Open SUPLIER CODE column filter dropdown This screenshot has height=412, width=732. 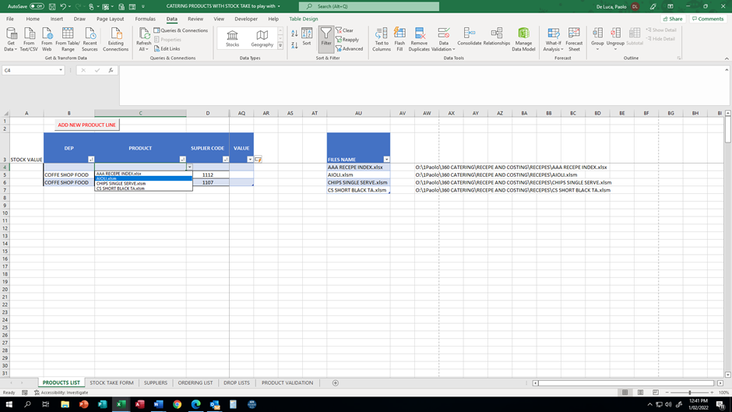coord(225,159)
